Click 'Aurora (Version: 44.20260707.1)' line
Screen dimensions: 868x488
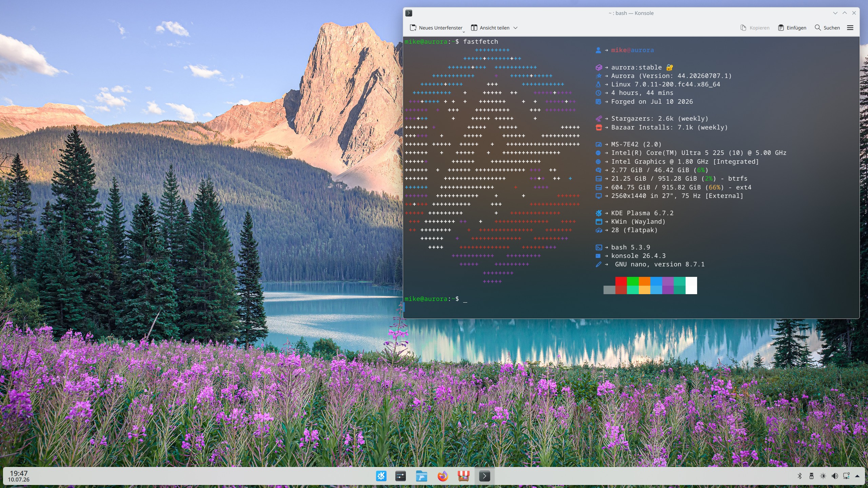click(671, 76)
